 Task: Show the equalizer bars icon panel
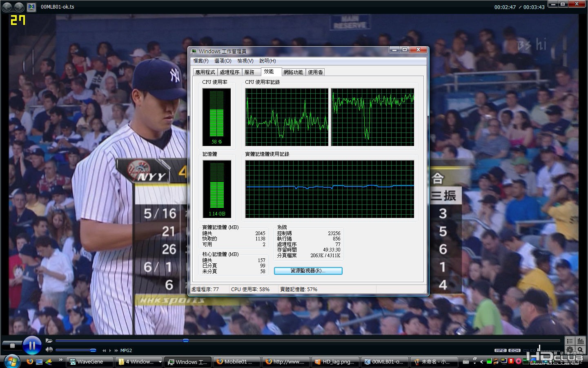(580, 341)
